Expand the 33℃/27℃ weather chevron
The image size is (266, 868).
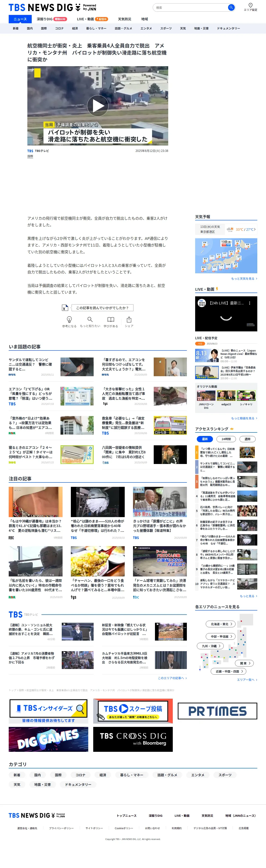[255, 230]
